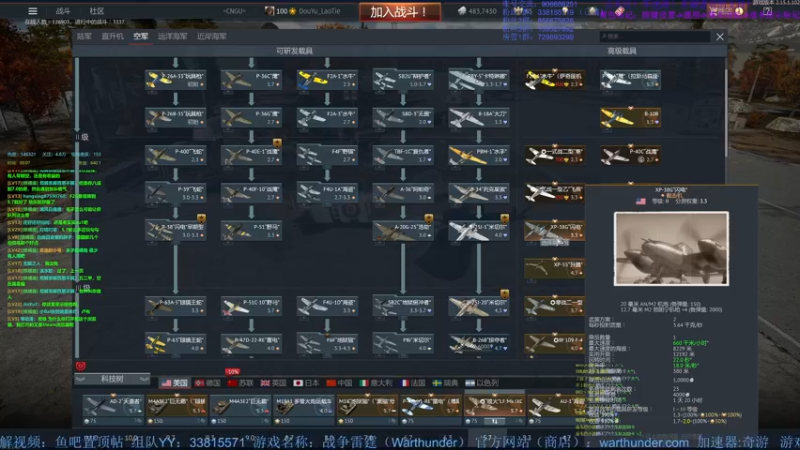Open the hamburger main menu
This screenshot has width=800, height=450.
point(33,11)
